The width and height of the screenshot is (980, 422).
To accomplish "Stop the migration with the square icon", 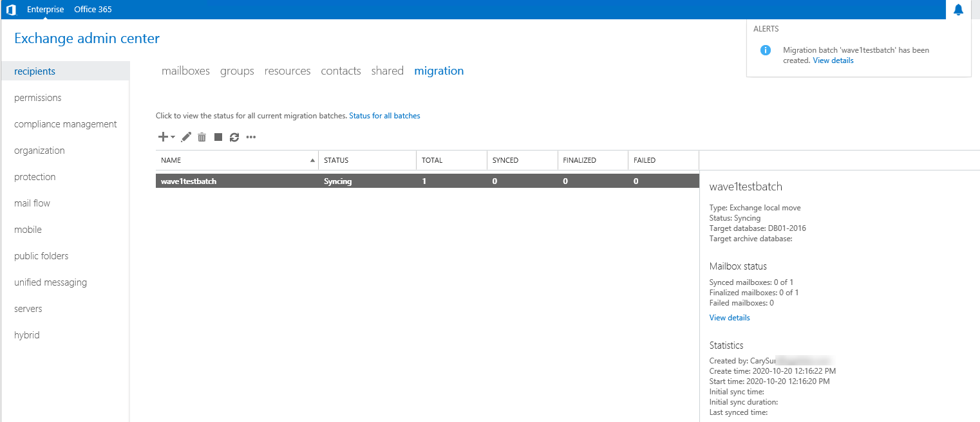I will coord(218,137).
